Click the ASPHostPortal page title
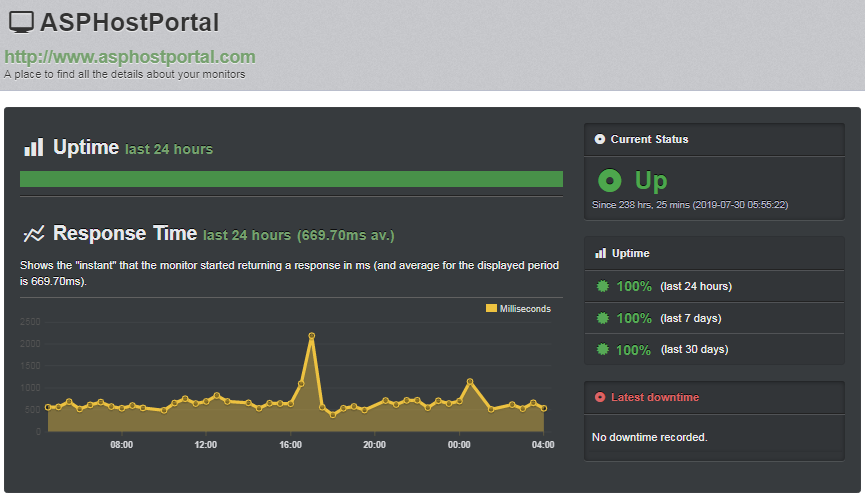Image resolution: width=865 pixels, height=497 pixels. (130, 23)
